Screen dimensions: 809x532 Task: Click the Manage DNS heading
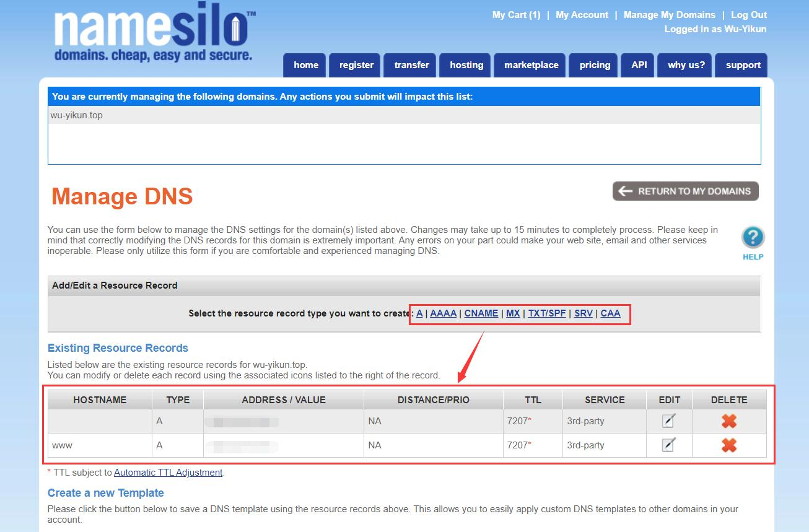122,196
